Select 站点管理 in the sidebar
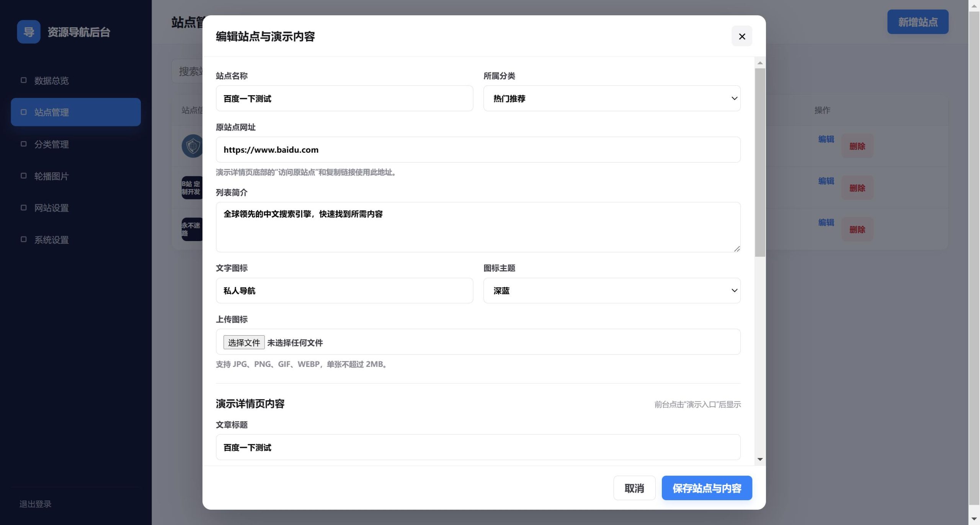980x525 pixels. click(x=76, y=112)
